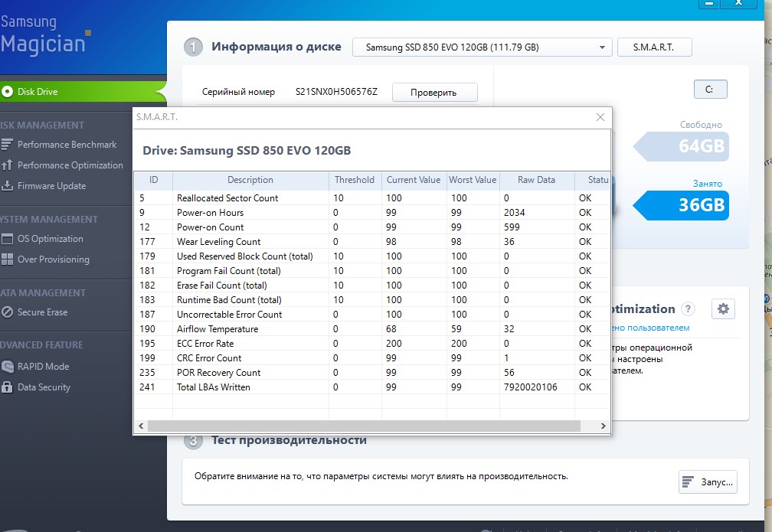The image size is (772, 532).
Task: Click the Raw Data column header
Action: [536, 180]
